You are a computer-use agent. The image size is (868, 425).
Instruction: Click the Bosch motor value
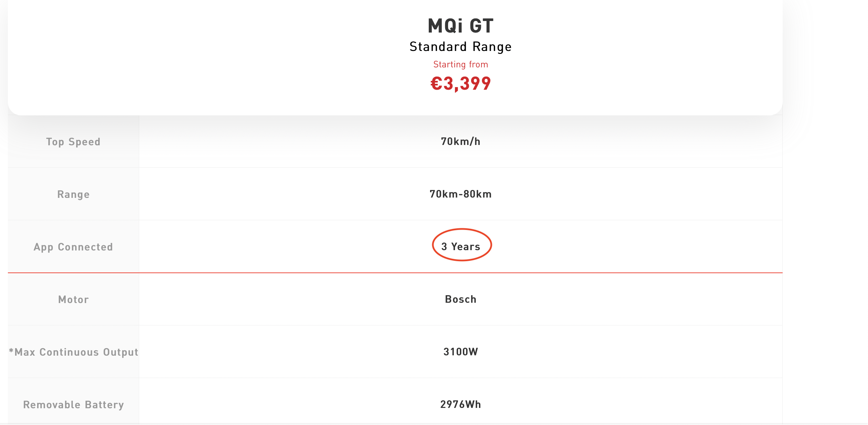pos(460,299)
